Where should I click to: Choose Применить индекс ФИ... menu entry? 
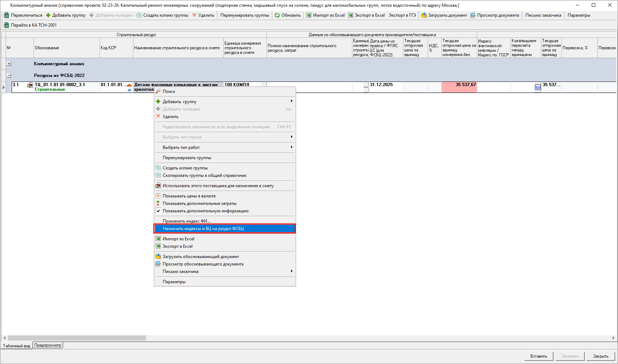tap(225, 221)
